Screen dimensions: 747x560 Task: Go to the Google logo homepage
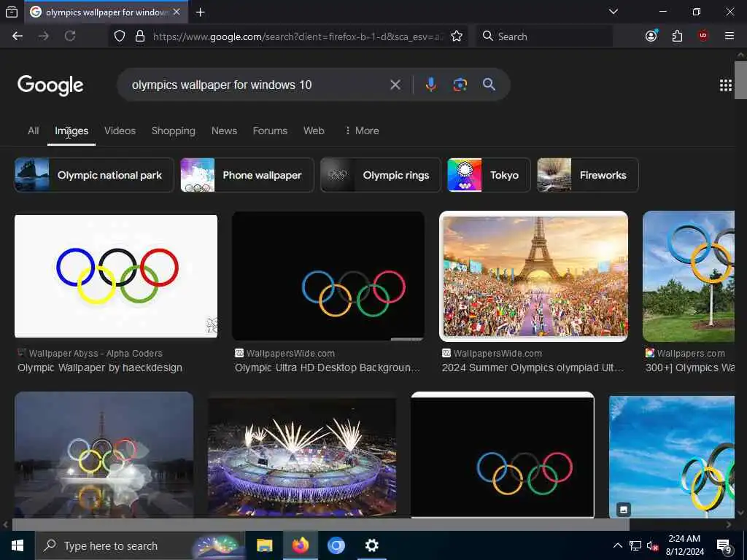50,86
